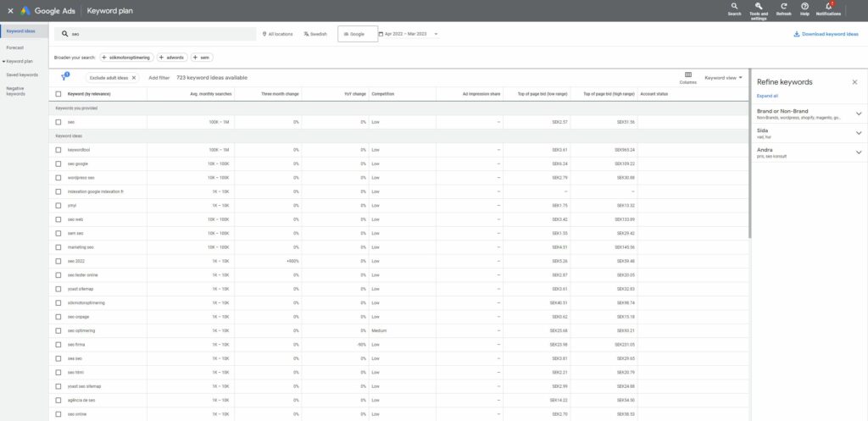
Task: Sort by Three month change column
Action: (x=280, y=94)
